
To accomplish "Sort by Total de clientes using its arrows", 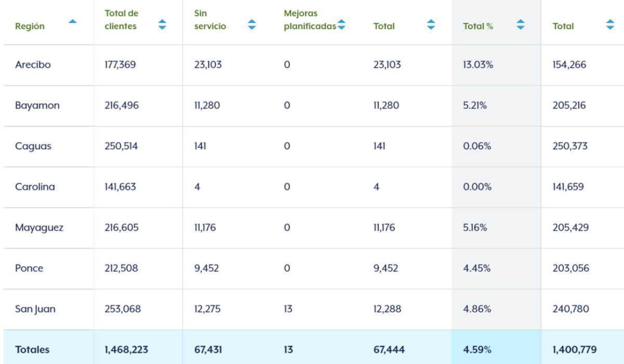I will 162,24.
